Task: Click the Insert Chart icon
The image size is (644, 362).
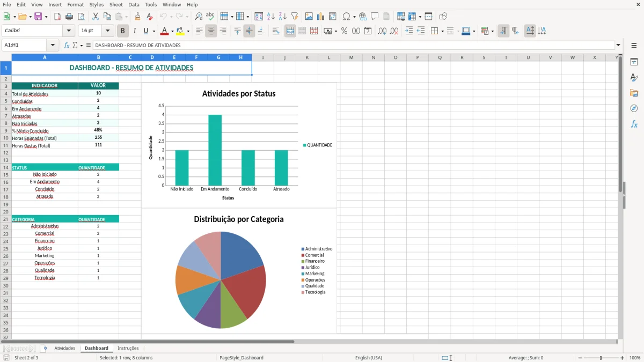Action: (321, 17)
